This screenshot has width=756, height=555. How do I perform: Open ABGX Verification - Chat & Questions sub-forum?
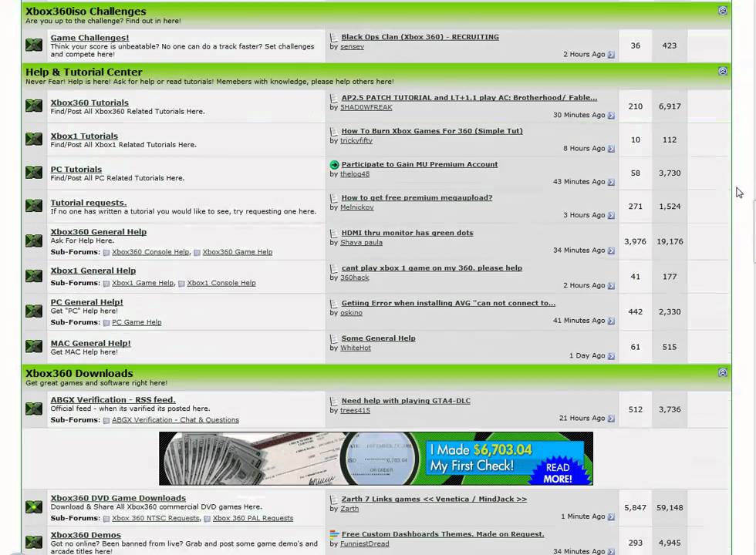click(176, 420)
